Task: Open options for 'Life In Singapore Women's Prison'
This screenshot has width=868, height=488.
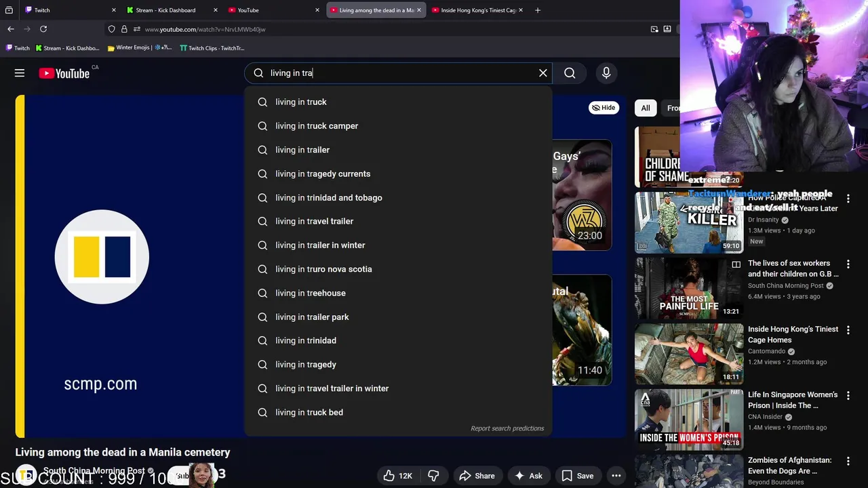Action: [x=848, y=395]
